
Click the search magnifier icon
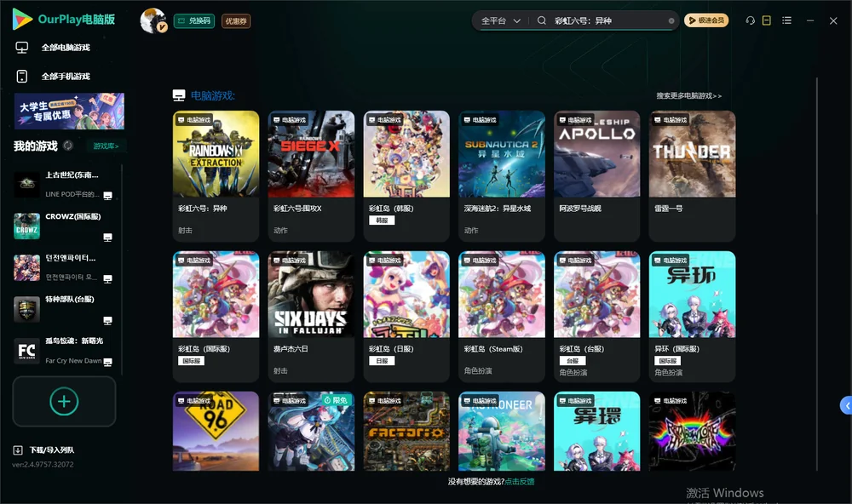541,20
